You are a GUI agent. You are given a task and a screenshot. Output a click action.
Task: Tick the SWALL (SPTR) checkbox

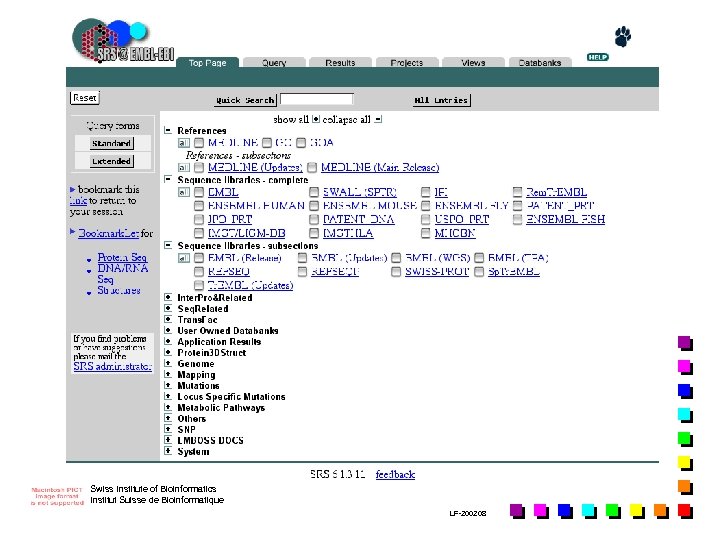[x=314, y=192]
